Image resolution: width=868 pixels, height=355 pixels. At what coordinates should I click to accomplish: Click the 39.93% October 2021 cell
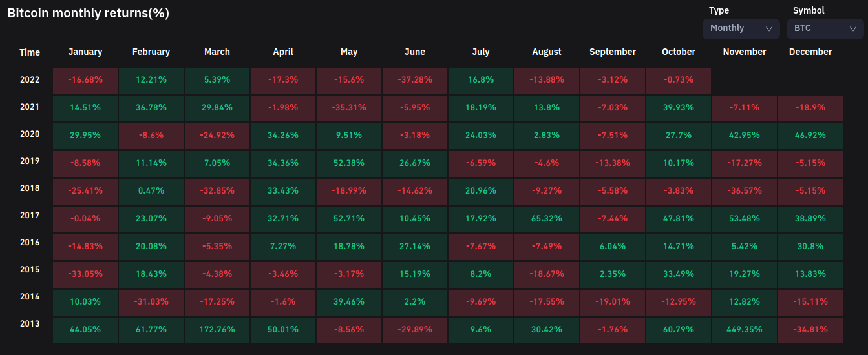coord(679,108)
